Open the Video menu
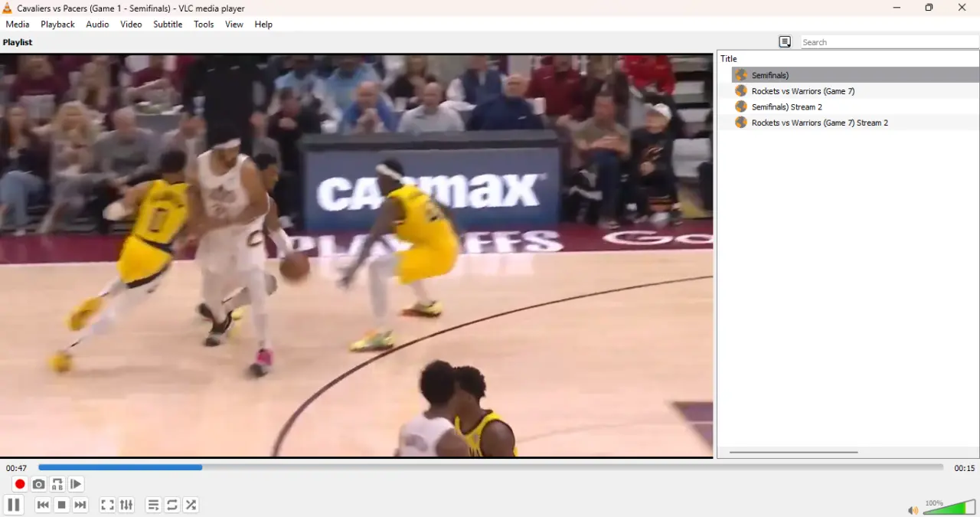 [131, 25]
